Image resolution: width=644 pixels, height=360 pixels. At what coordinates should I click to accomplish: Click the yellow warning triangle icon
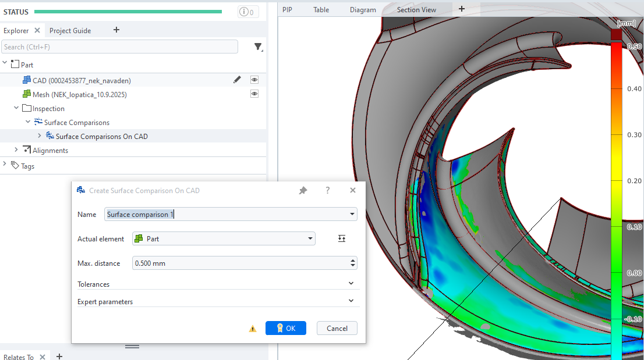point(253,329)
